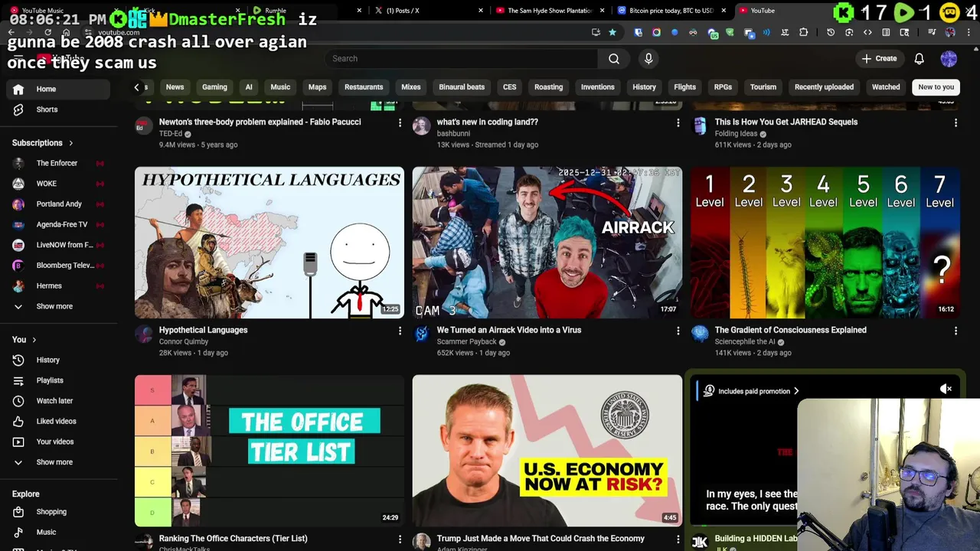The height and width of the screenshot is (551, 980).
Task: Open account avatar menu
Action: [949, 58]
